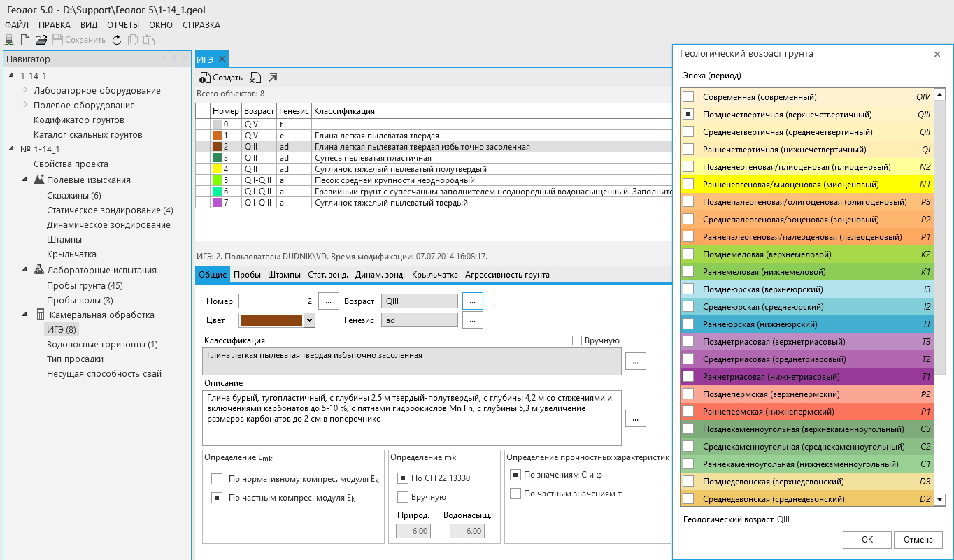Click the brown Цвет color swatch
The height and width of the screenshot is (560, 954).
(x=271, y=320)
